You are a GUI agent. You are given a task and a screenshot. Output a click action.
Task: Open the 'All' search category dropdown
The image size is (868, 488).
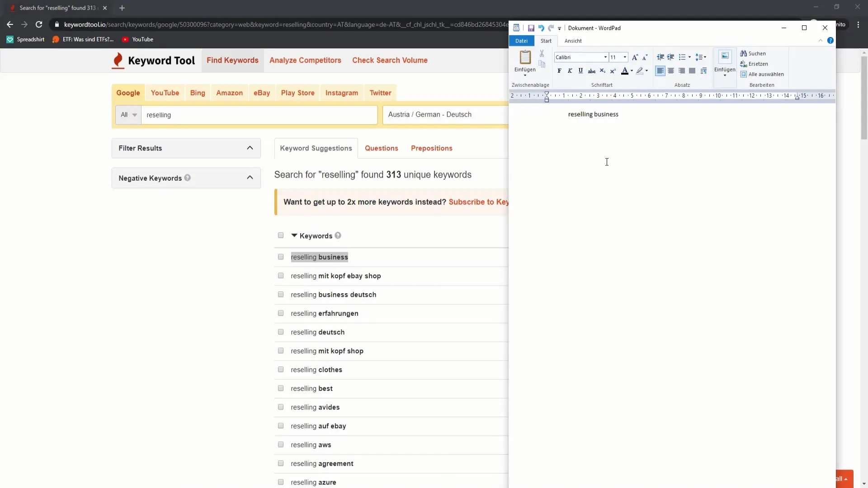(128, 115)
